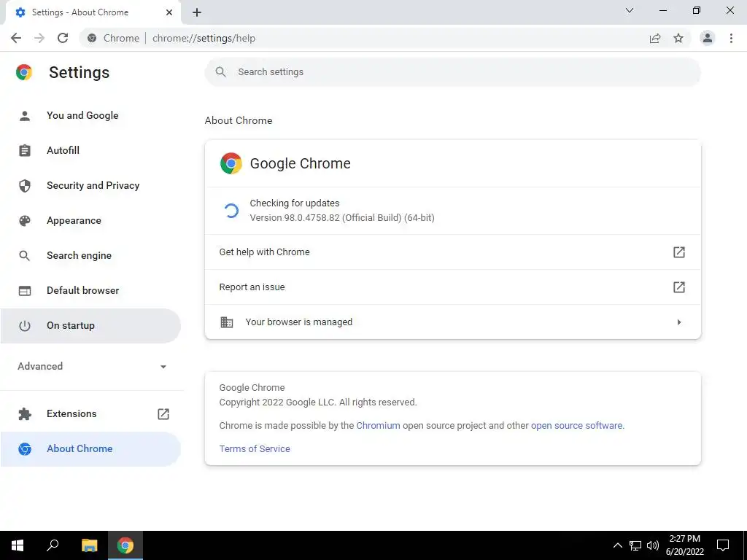Open the network tray icon

click(x=635, y=545)
